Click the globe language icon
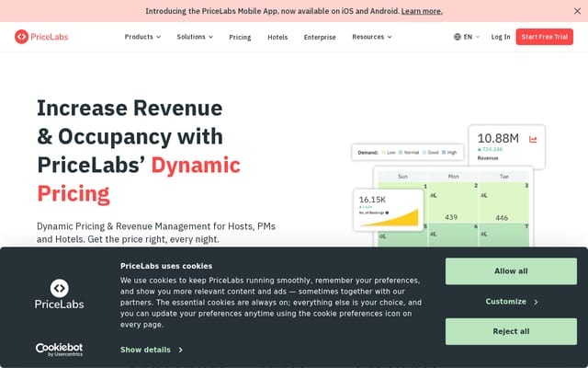Image resolution: width=588 pixels, height=368 pixels. pyautogui.click(x=458, y=37)
